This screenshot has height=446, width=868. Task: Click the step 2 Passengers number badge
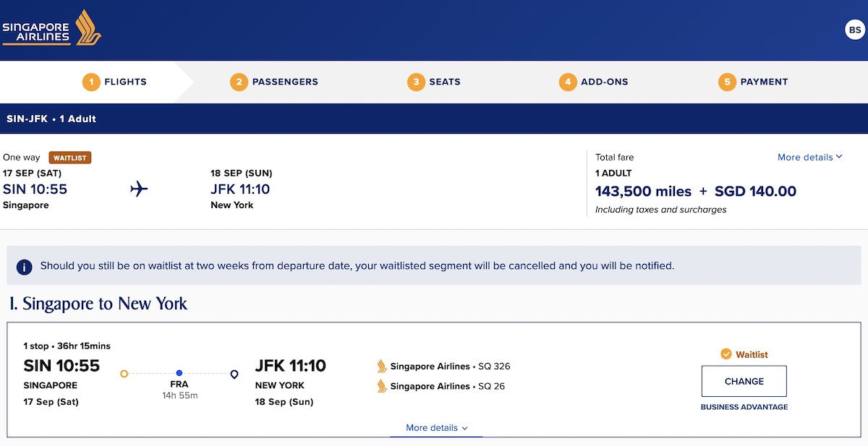tap(239, 82)
